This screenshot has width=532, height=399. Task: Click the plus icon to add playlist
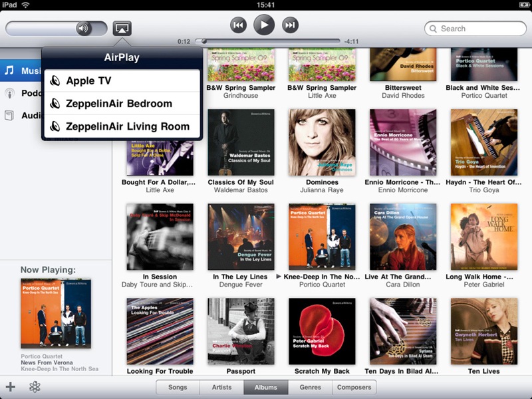point(11,387)
